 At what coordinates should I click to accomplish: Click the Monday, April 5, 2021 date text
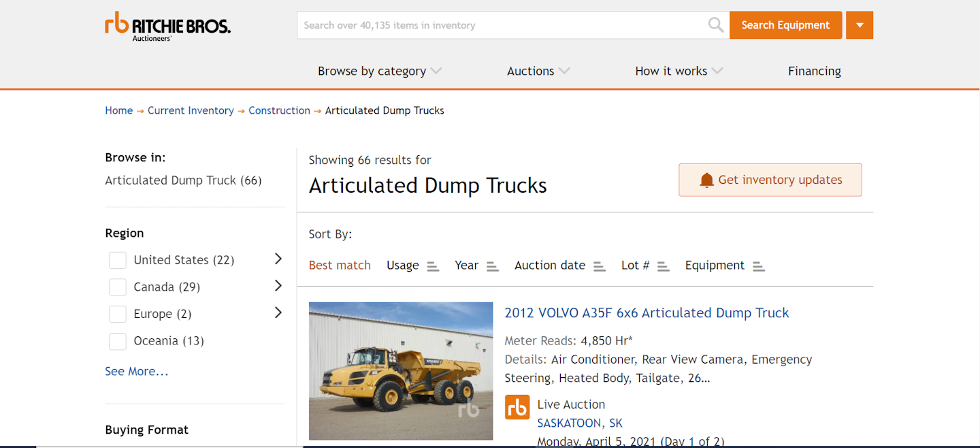coord(631,442)
